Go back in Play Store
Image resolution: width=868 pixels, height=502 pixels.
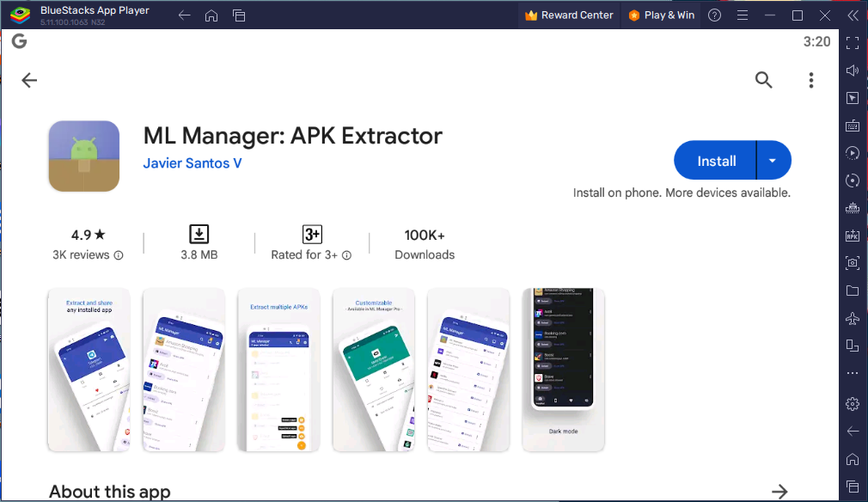pos(29,80)
